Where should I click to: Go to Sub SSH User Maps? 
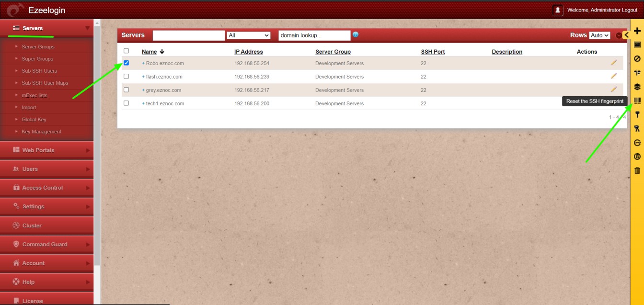pyautogui.click(x=45, y=83)
